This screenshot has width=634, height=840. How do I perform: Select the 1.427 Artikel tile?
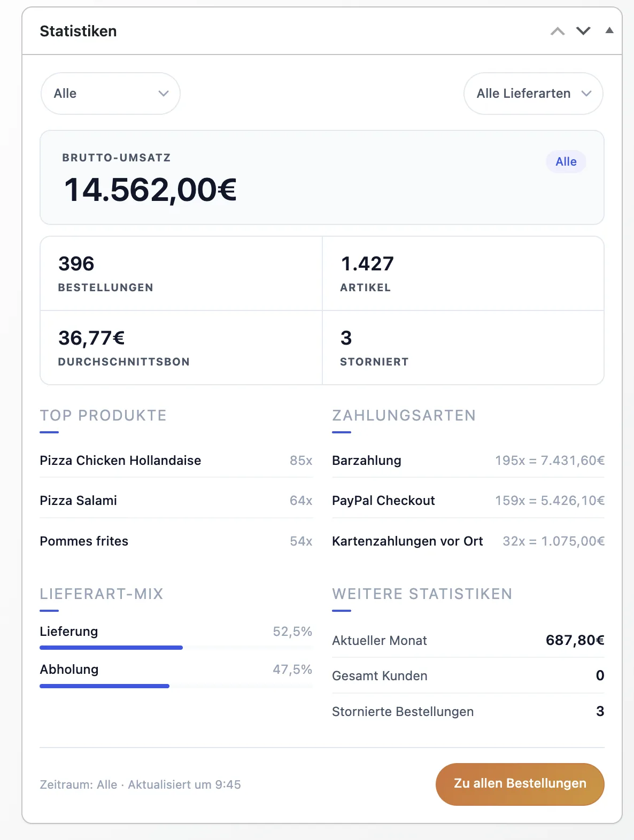[x=463, y=273]
